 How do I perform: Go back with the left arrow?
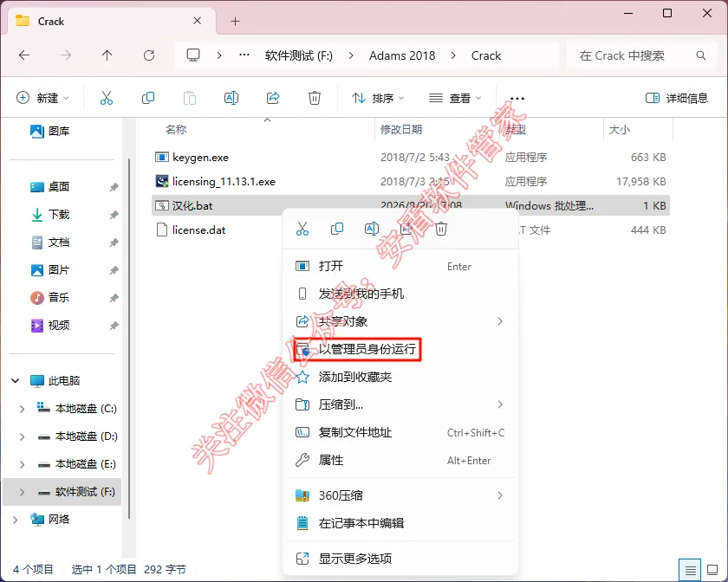click(24, 55)
